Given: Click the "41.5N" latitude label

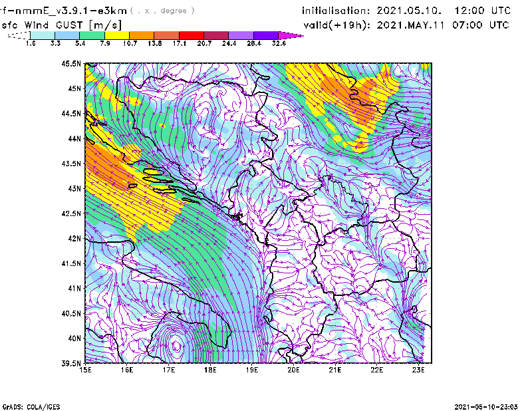Looking at the screenshot, I should click(x=71, y=263).
